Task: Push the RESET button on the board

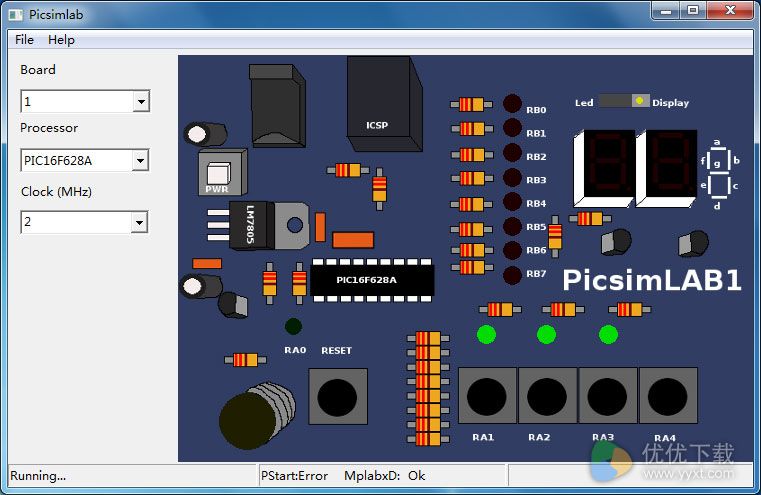Action: 338,396
